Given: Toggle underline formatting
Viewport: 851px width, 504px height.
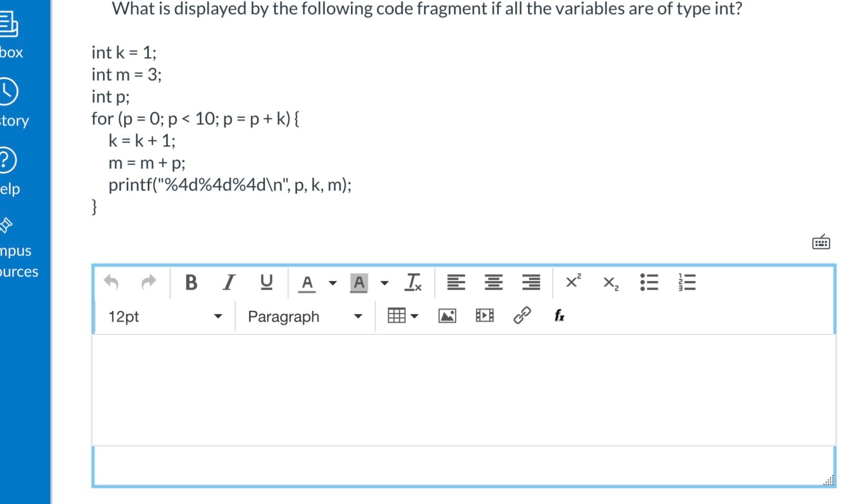Looking at the screenshot, I should 266,282.
